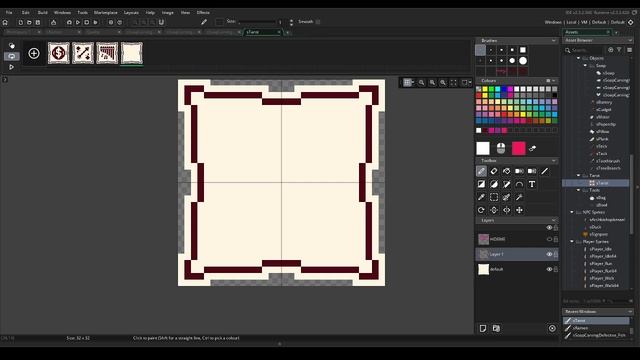Image resolution: width=640 pixels, height=360 pixels.
Task: Open the File menu
Action: (x=9, y=13)
